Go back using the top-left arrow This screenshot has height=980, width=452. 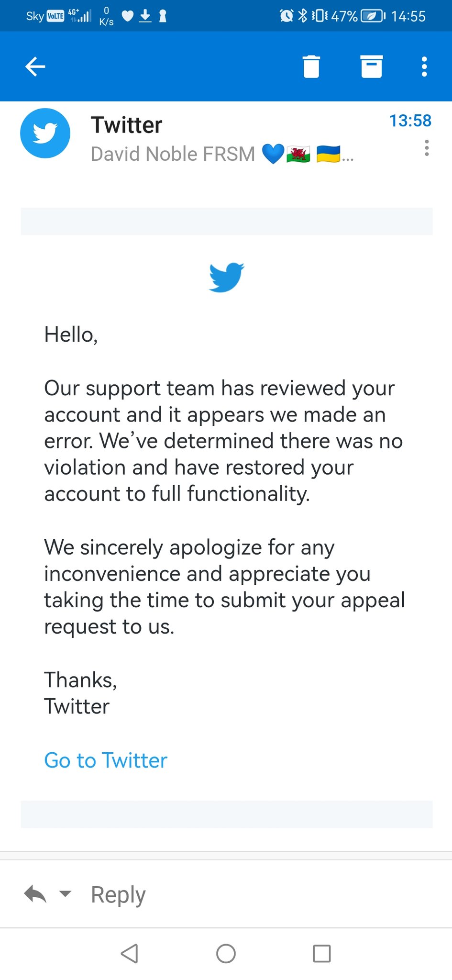35,67
